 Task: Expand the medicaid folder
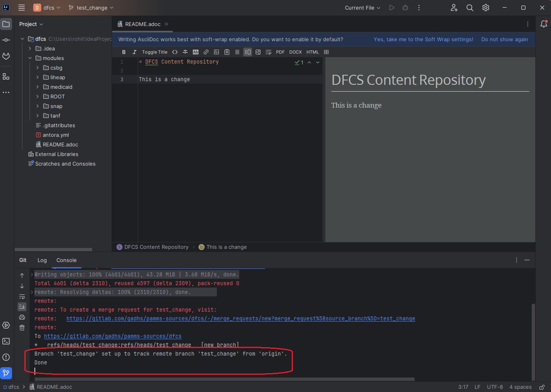pos(38,87)
